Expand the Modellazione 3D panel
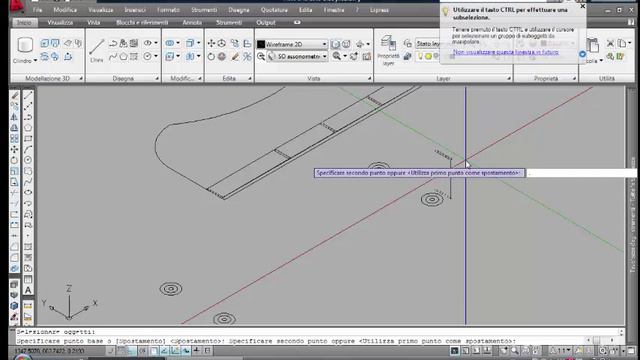This screenshot has height=360, width=640. click(81, 78)
